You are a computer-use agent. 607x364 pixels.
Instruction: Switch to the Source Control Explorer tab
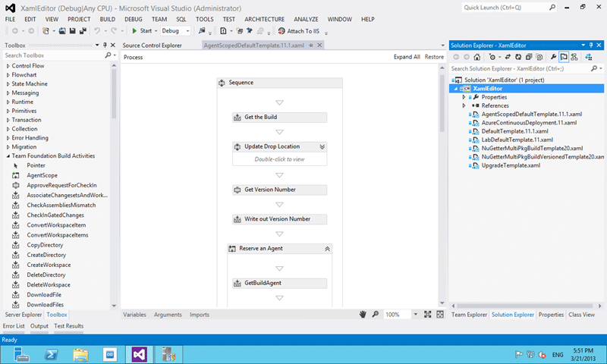(153, 45)
